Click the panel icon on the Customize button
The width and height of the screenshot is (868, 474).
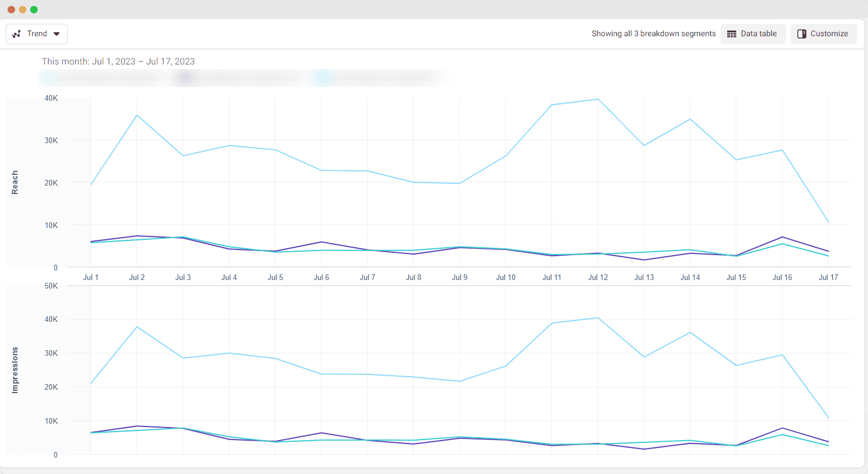click(802, 33)
